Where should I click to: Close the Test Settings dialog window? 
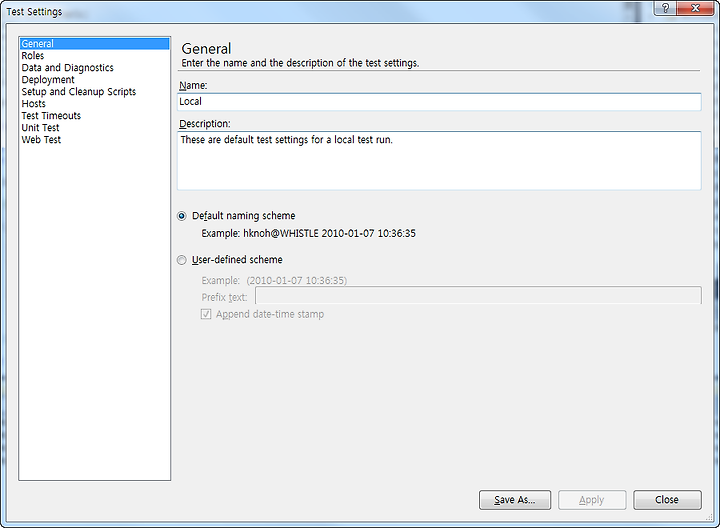click(695, 8)
